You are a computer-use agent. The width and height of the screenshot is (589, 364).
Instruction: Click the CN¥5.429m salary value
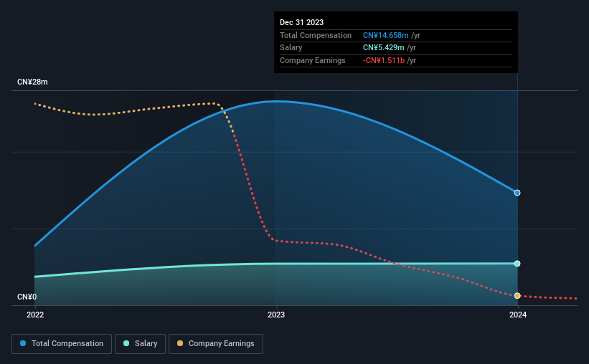pyautogui.click(x=384, y=48)
